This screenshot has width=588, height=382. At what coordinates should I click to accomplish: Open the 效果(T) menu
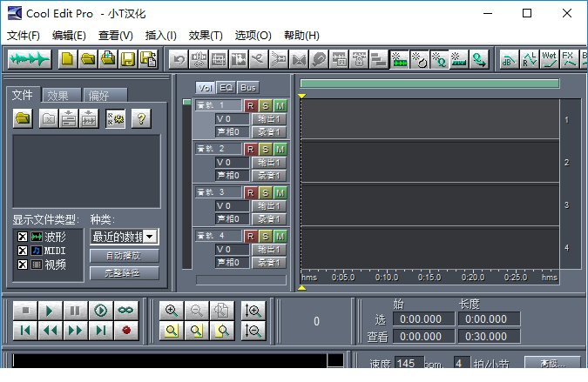(206, 36)
